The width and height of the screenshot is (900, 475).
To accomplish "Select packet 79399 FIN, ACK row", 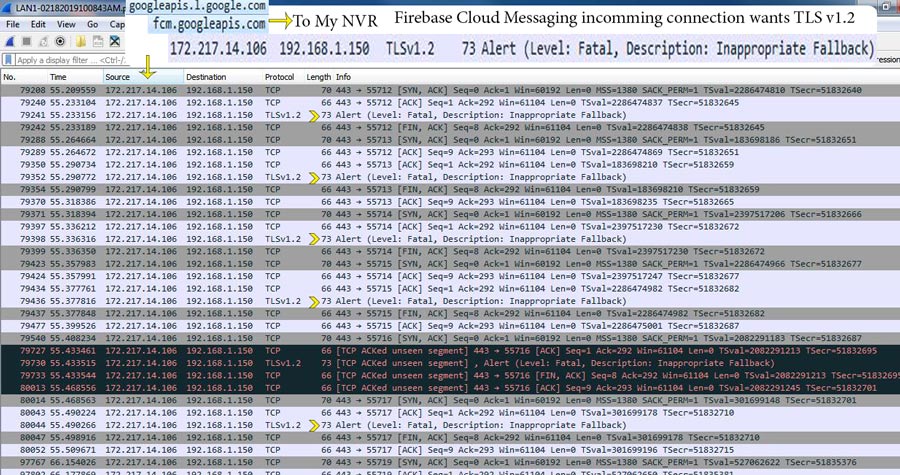I will [x=450, y=251].
